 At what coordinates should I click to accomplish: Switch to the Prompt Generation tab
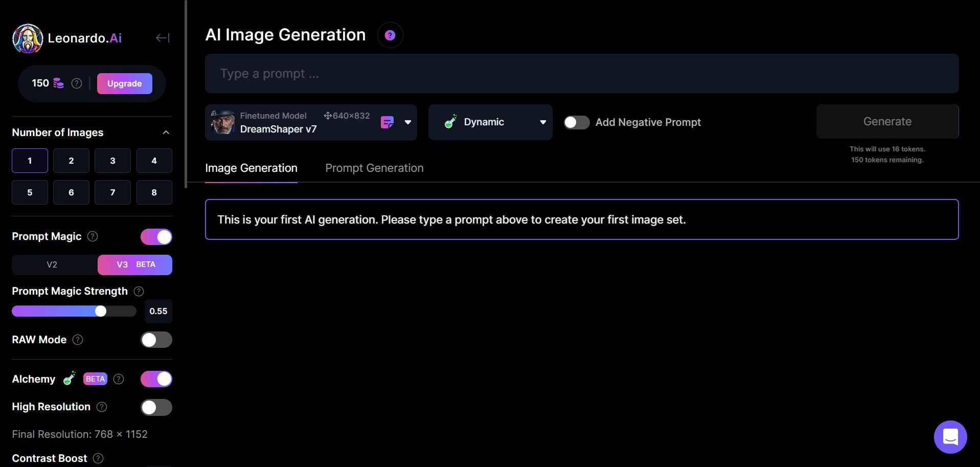click(374, 168)
